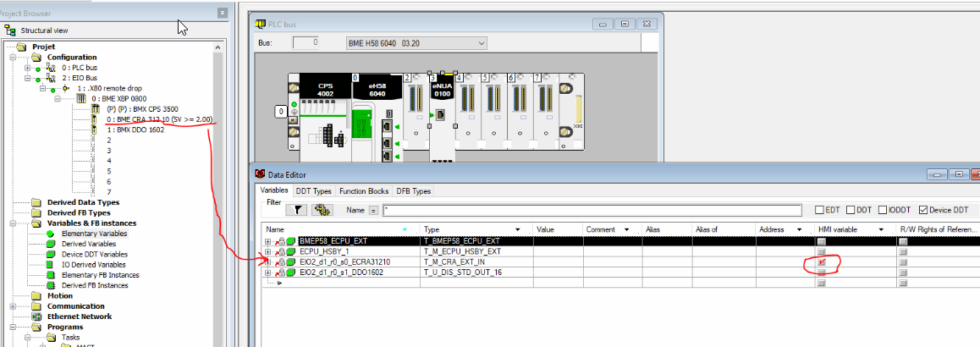The width and height of the screenshot is (980, 347).
Task: Expand the 0 : PLC bus node
Action: coord(27,68)
